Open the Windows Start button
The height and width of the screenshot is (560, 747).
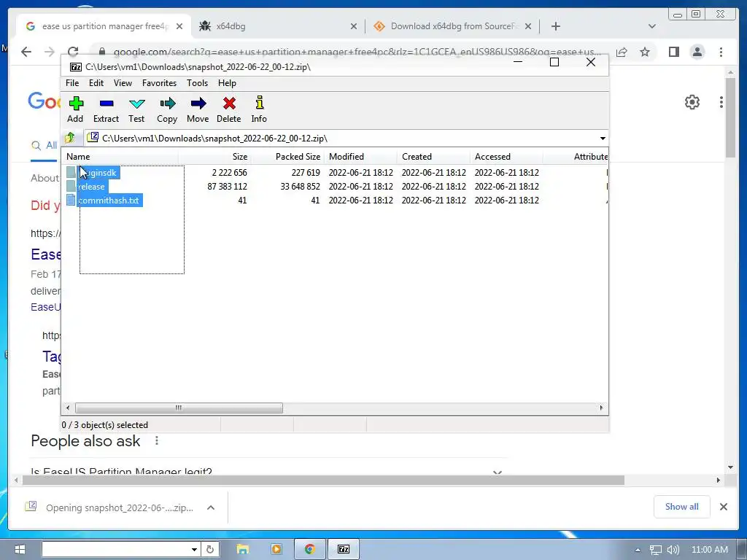tap(20, 550)
